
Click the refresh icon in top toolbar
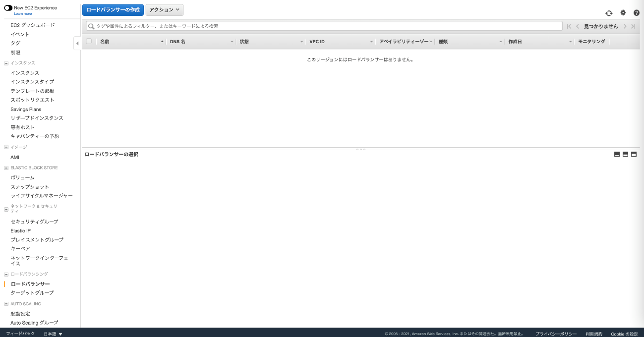pos(609,13)
